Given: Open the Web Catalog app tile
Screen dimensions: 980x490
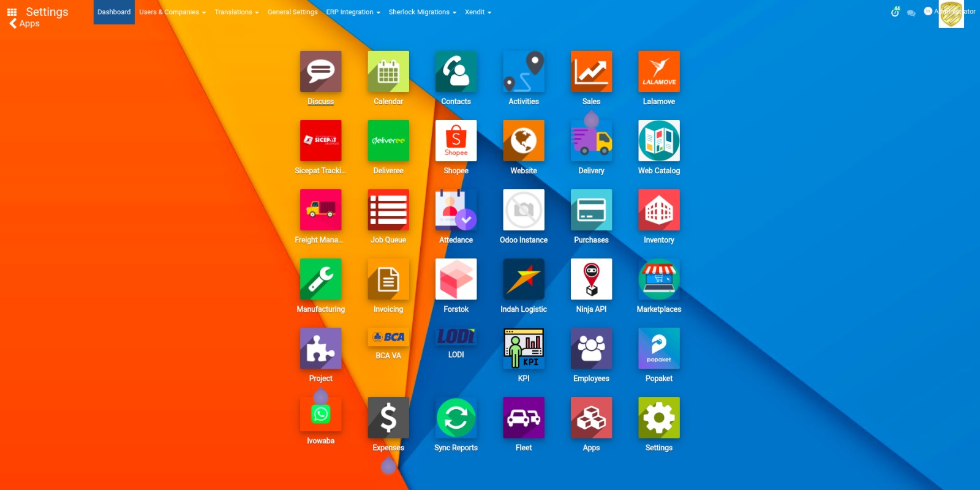Looking at the screenshot, I should (x=659, y=141).
